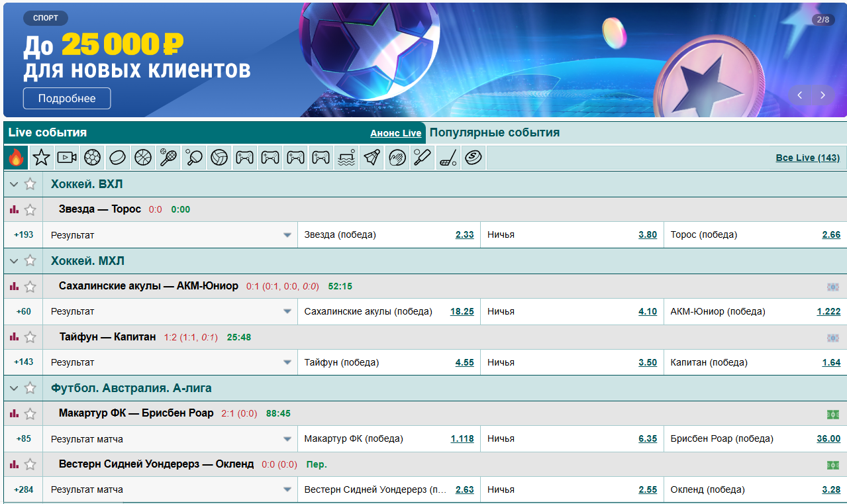Add Хоккей. ВХЛ league to favorites
The width and height of the screenshot is (847, 504).
pos(30,185)
